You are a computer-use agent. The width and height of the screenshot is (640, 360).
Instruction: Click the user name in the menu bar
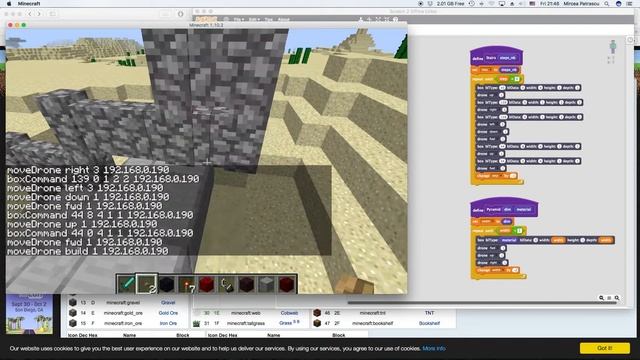[581, 4]
